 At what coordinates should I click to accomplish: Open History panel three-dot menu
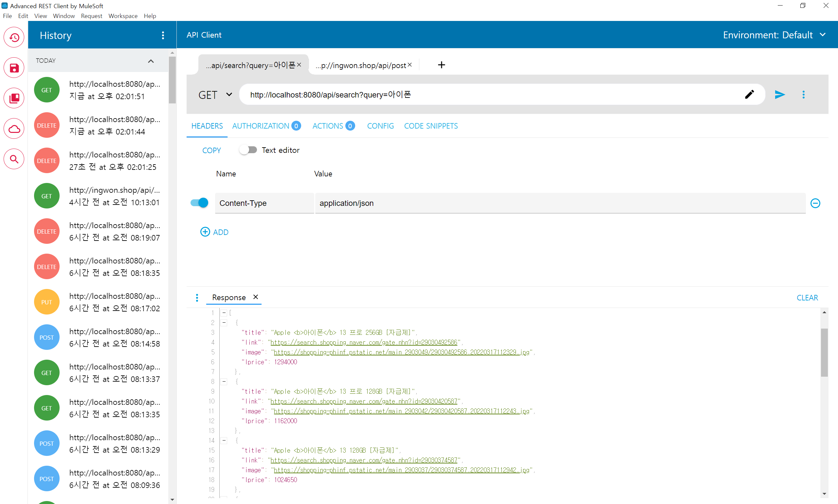[x=163, y=35]
